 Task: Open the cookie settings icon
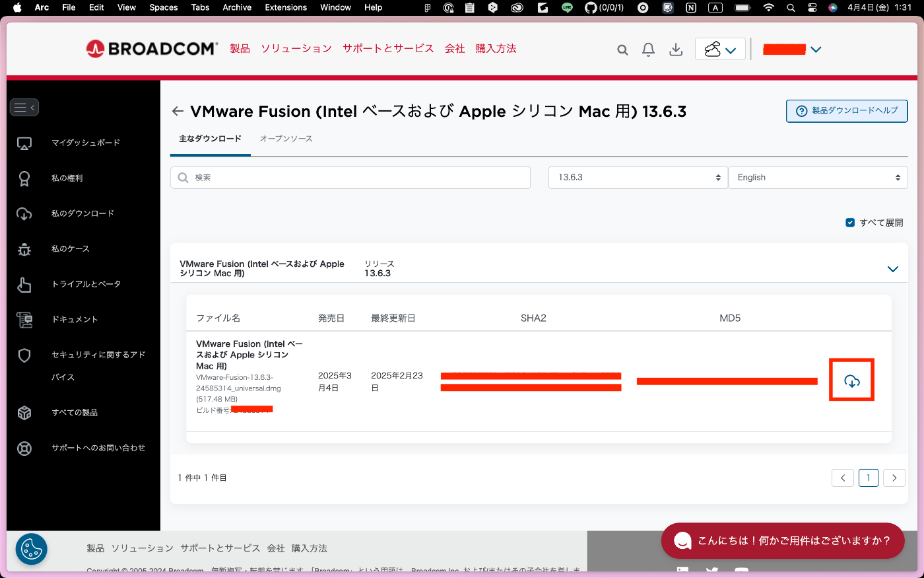[32, 549]
